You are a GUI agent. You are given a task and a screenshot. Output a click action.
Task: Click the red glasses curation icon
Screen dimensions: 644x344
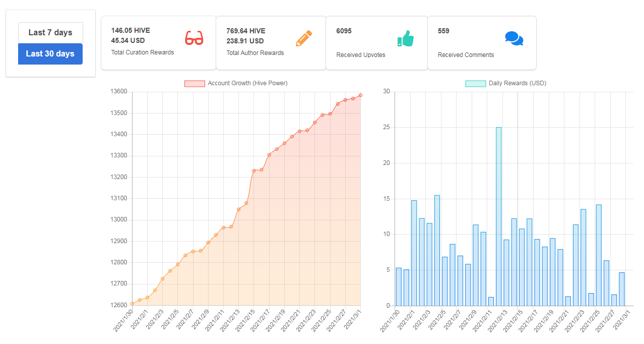[x=194, y=38]
